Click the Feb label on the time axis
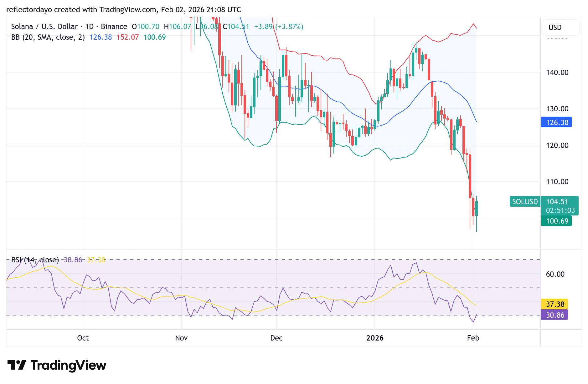Viewport: 588px width, 384px height. coord(473,338)
